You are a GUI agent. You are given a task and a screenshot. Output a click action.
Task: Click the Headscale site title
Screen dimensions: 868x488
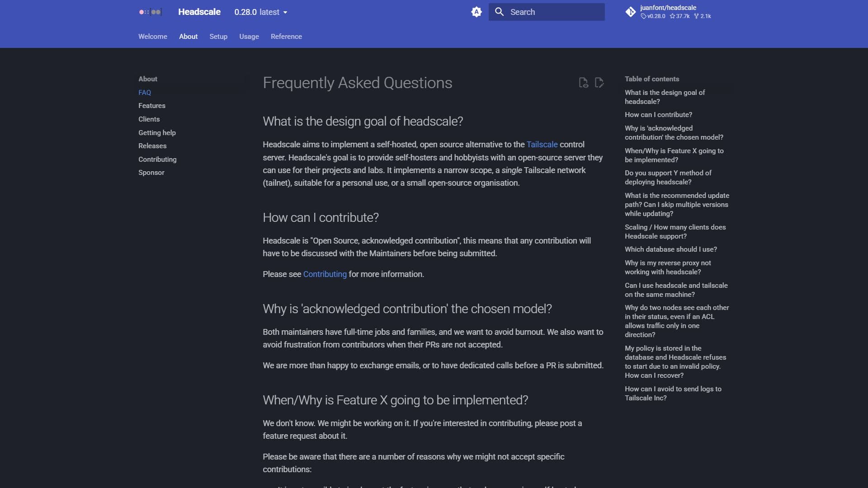coord(199,12)
